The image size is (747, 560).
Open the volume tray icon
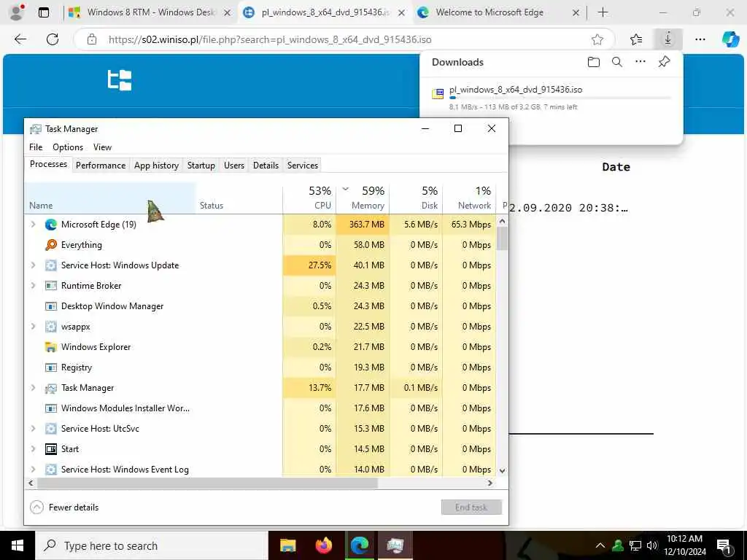(x=652, y=545)
